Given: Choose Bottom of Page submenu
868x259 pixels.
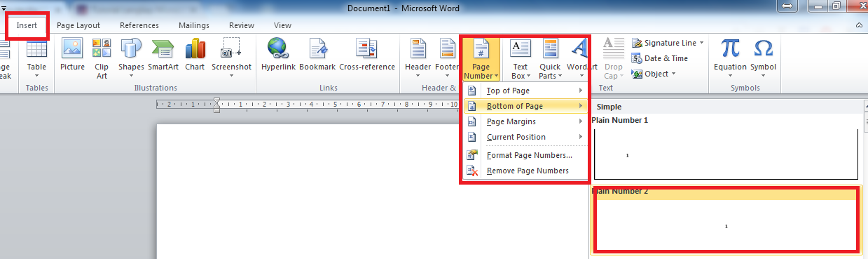Looking at the screenshot, I should tap(525, 106).
